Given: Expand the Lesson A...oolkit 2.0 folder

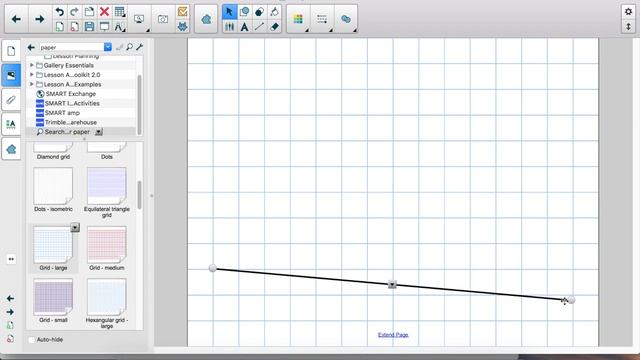Looking at the screenshot, I should coord(32,75).
